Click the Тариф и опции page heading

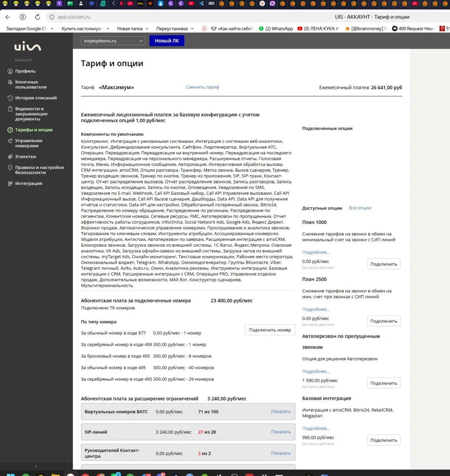pyautogui.click(x=112, y=63)
